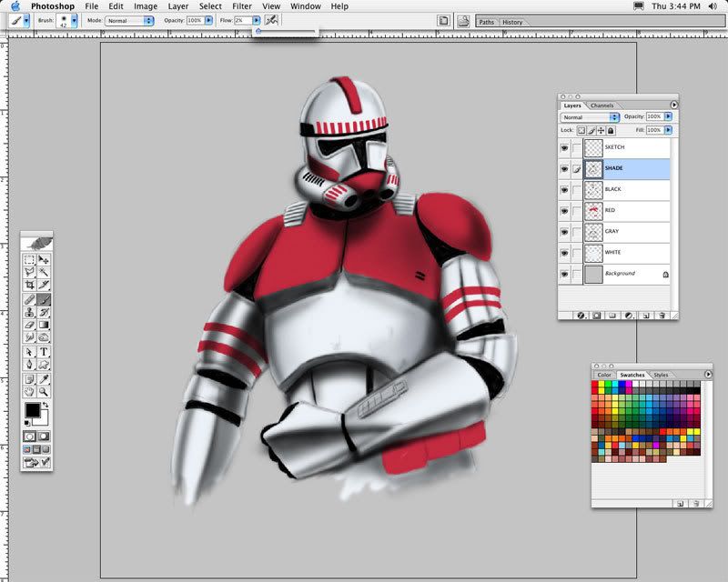
Task: Create a new layer in Layers panel
Action: [646, 316]
